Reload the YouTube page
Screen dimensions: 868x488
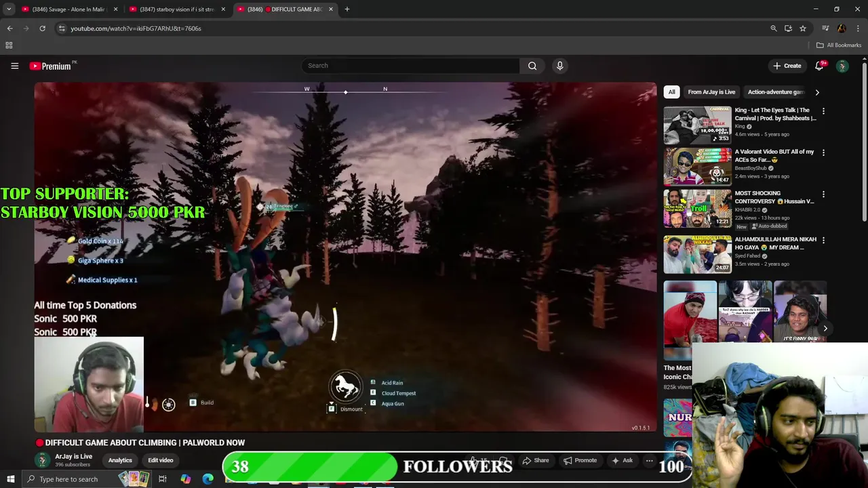click(x=42, y=28)
